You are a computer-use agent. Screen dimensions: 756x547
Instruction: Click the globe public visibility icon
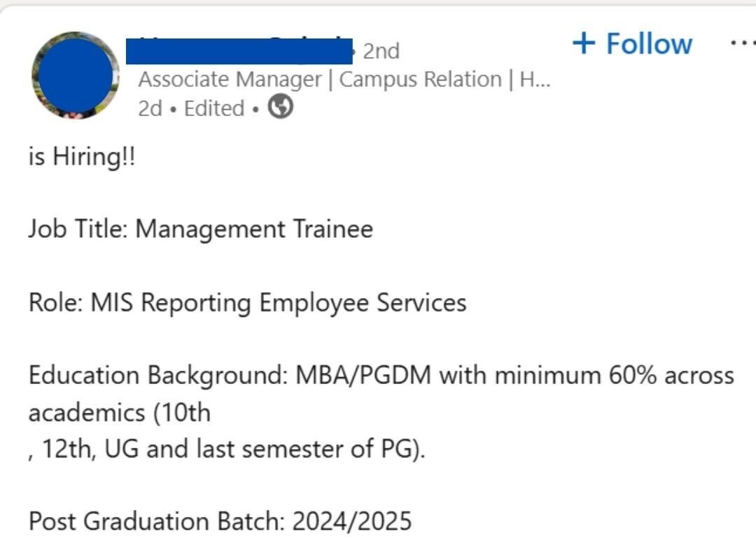tap(281, 108)
